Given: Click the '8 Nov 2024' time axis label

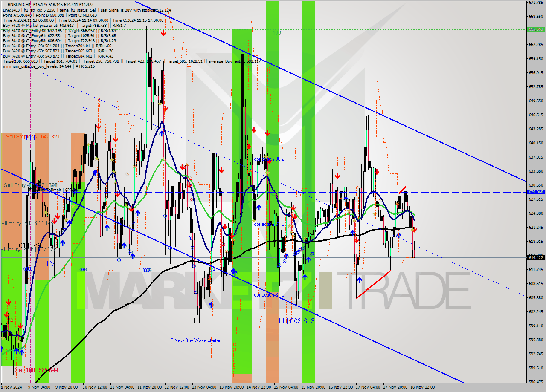Looking at the screenshot, I should click(x=12, y=387).
